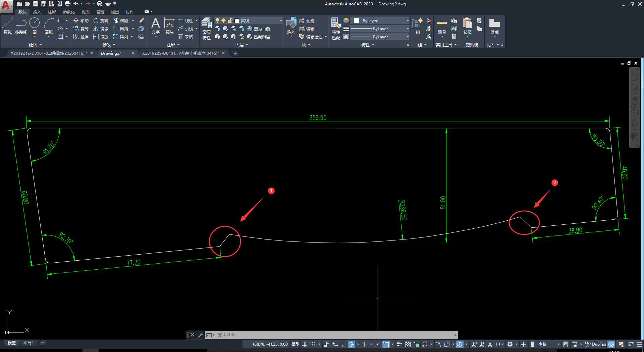Viewport: 644px width, 352px height.
Task: Toggle ortho mode in status bar
Action: pyautogui.click(x=343, y=344)
